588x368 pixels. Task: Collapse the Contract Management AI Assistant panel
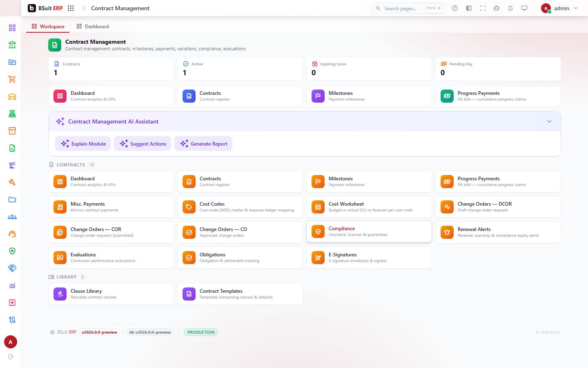point(549,121)
